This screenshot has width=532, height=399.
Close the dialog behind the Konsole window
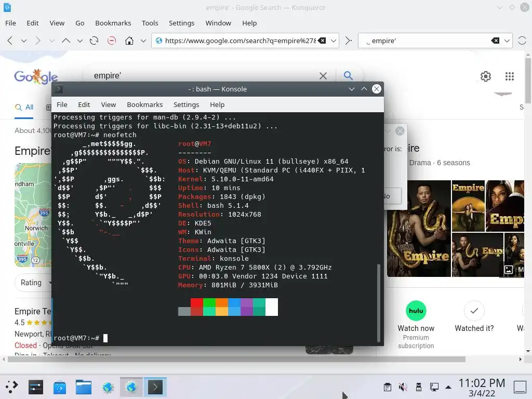[x=400, y=131]
